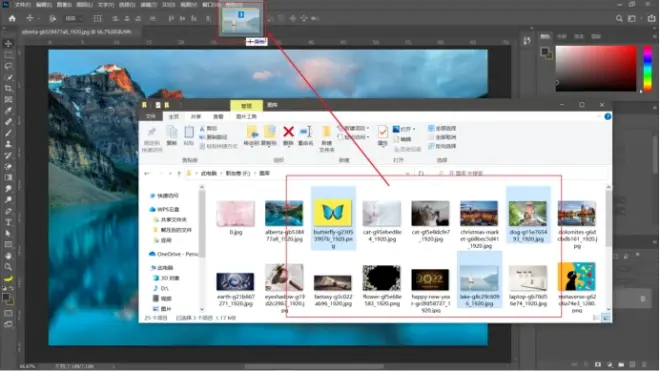This screenshot has height=371, width=660.
Task: Open Photoshop 滤镜 menu
Action: coord(148,5)
